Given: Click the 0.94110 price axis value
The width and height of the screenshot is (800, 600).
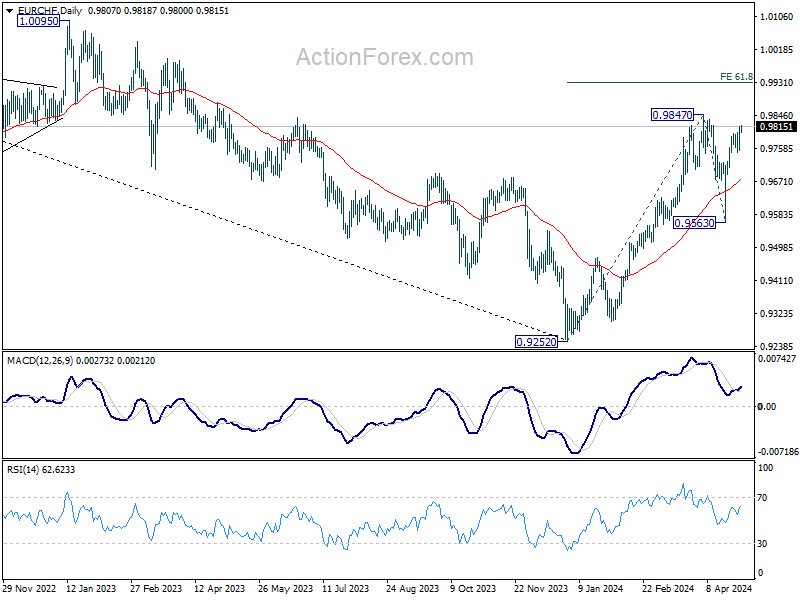Looking at the screenshot, I should pyautogui.click(x=777, y=281).
